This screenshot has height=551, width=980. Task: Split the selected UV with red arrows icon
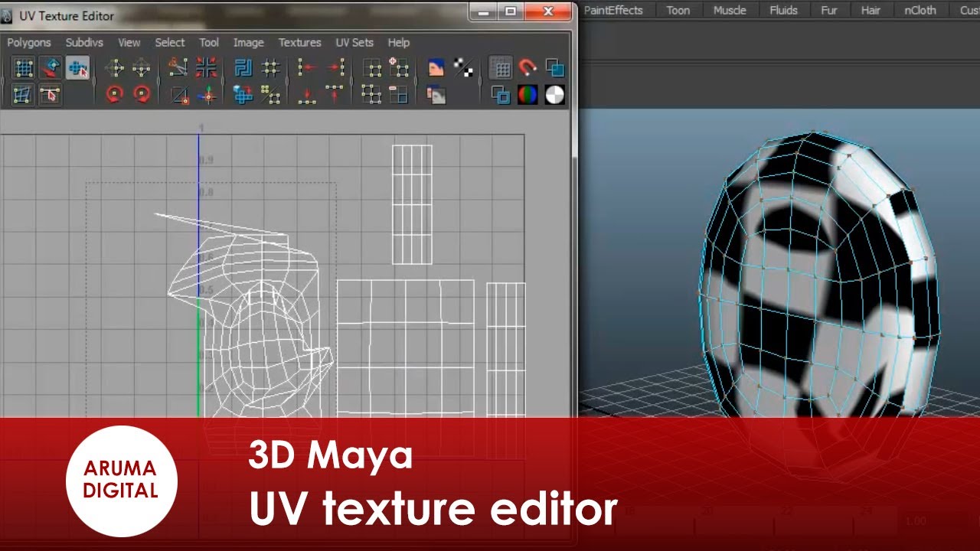(206, 68)
